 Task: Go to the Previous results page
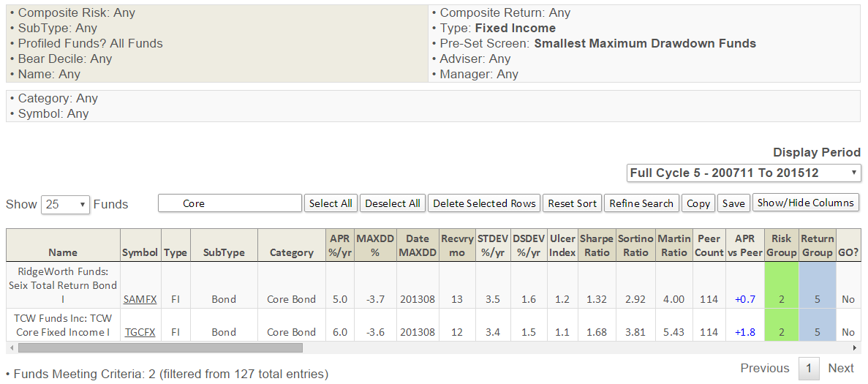click(x=764, y=368)
